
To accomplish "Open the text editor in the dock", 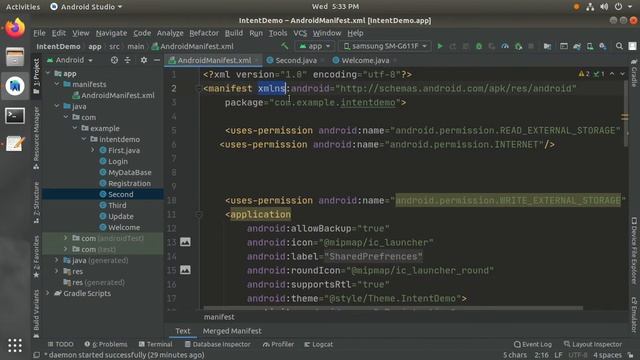I will point(15,144).
